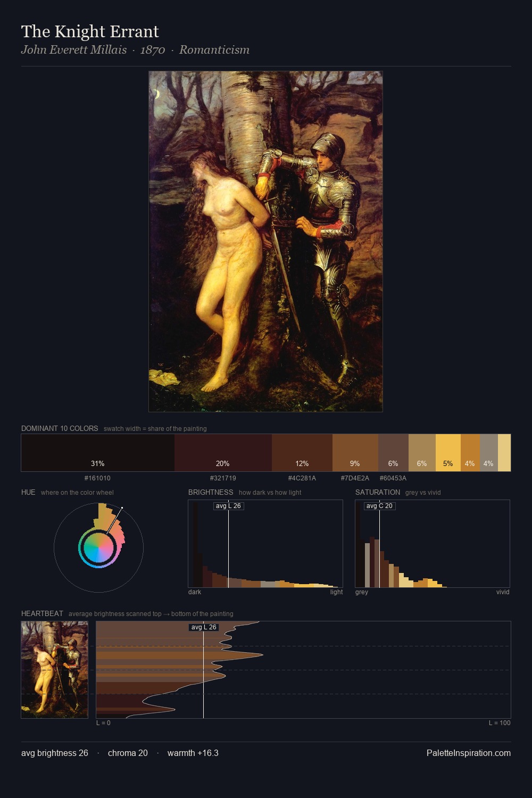Select the 4% grey swatch
532x798 pixels.
point(489,453)
